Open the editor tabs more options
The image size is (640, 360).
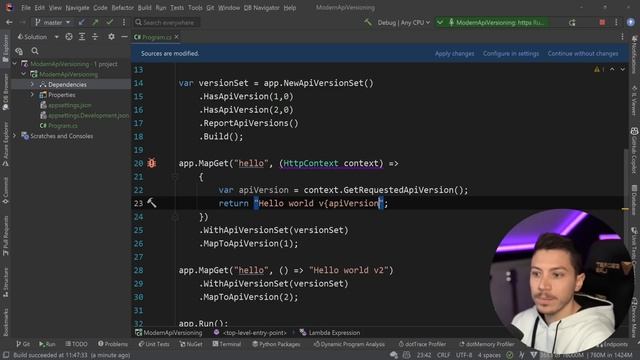pyautogui.click(x=622, y=37)
